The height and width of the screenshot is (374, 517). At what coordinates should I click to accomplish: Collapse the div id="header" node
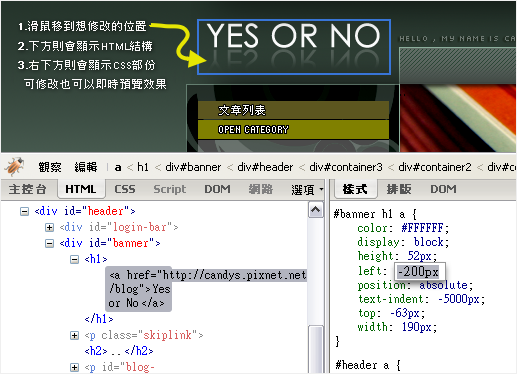[x=24, y=211]
